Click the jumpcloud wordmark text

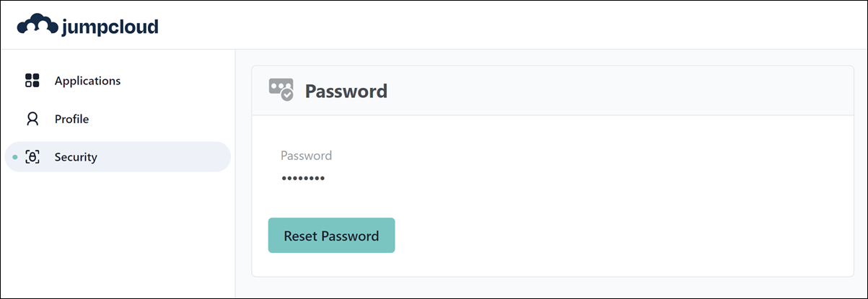coord(109,27)
